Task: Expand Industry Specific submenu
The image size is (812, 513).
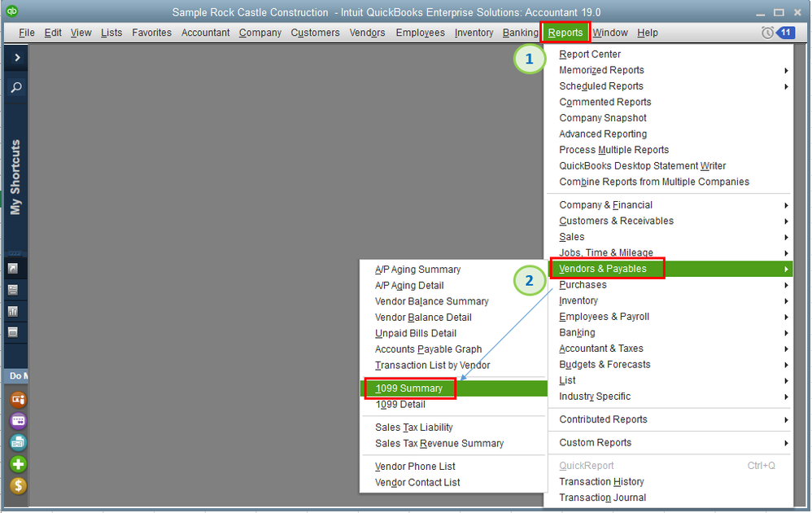Action: coord(669,397)
